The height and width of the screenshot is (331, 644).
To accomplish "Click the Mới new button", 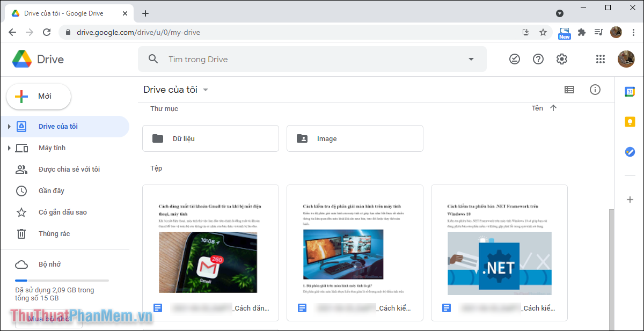I will pos(39,97).
